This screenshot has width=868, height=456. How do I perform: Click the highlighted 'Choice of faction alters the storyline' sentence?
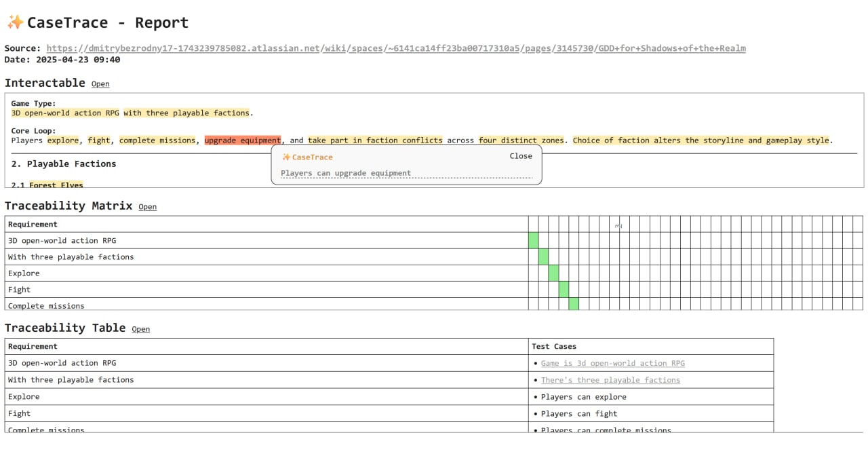(701, 140)
